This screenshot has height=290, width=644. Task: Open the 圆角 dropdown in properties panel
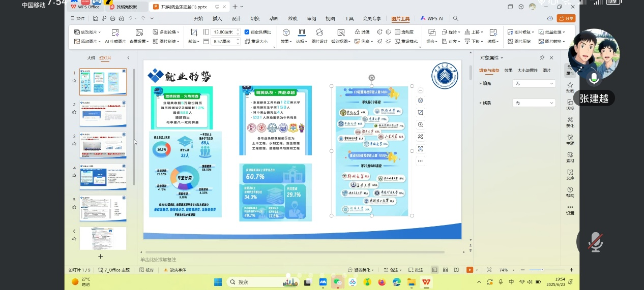[534, 83]
